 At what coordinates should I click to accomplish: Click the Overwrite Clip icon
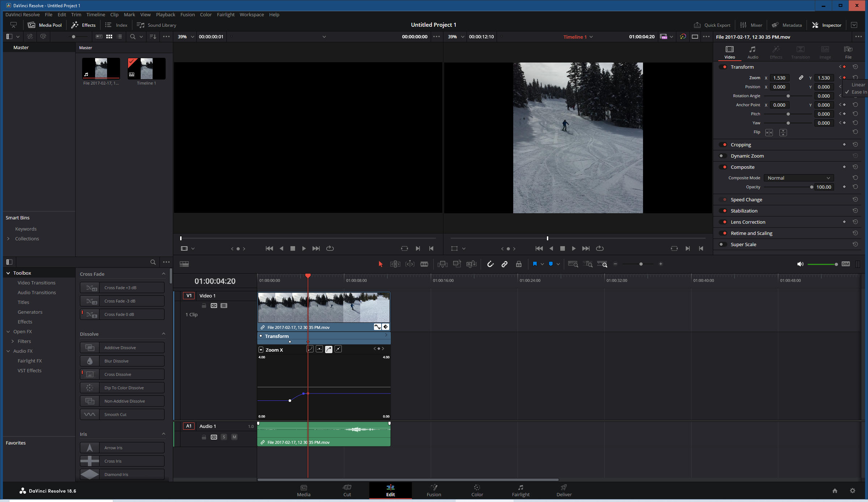coord(457,264)
